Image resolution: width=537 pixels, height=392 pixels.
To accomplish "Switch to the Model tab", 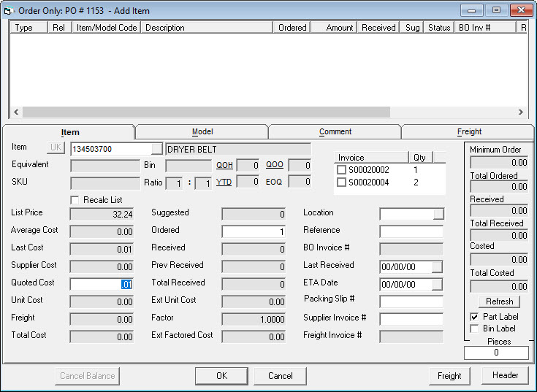I will [x=202, y=131].
